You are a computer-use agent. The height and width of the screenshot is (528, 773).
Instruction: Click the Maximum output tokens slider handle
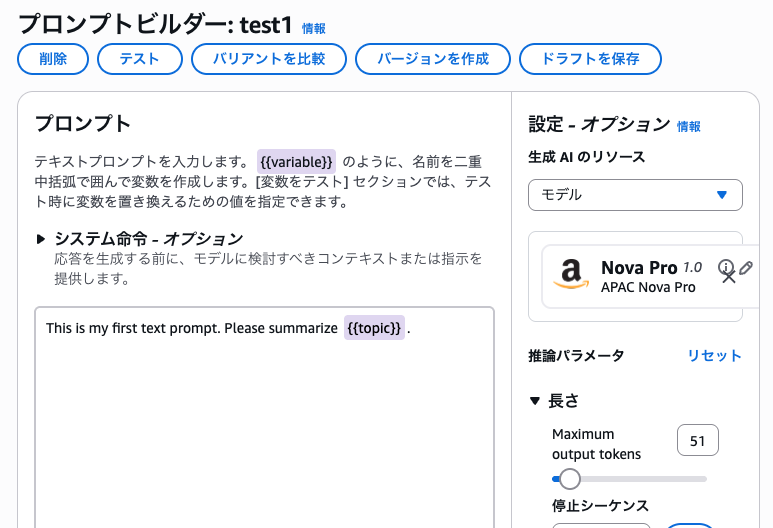pyautogui.click(x=569, y=479)
